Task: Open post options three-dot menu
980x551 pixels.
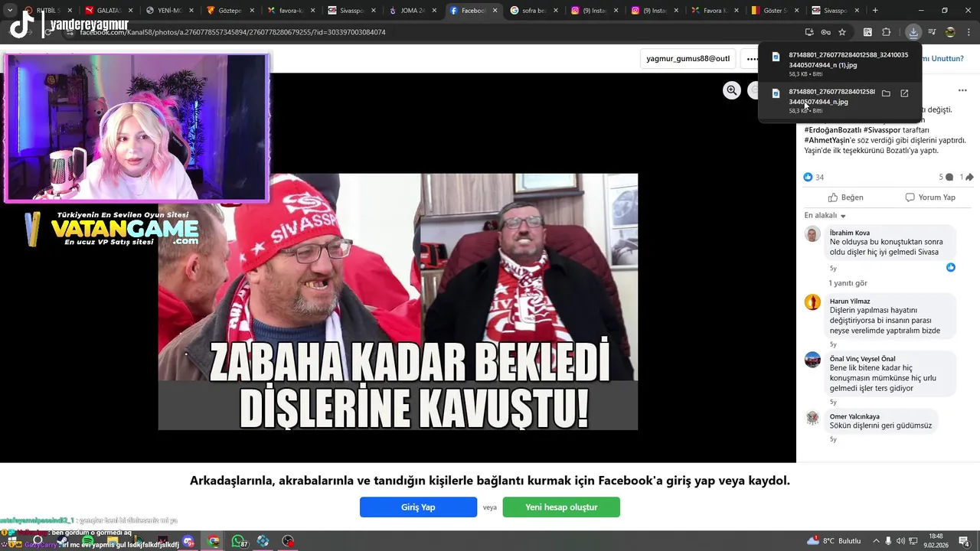Action: (962, 90)
